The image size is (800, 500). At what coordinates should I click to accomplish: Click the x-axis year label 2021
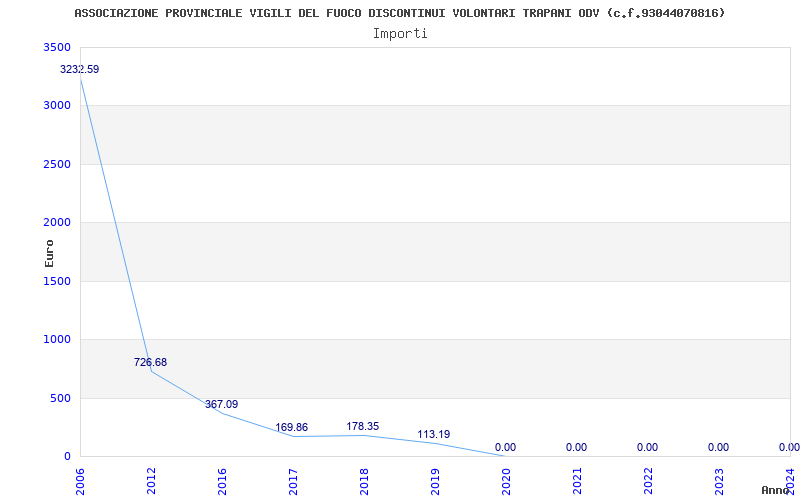[x=577, y=481]
